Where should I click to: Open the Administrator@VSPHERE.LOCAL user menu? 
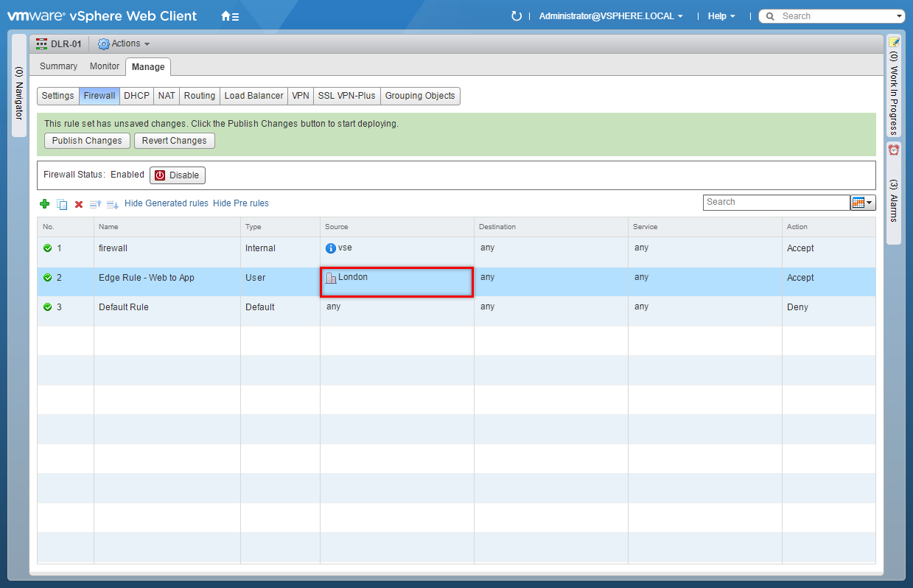pos(610,16)
